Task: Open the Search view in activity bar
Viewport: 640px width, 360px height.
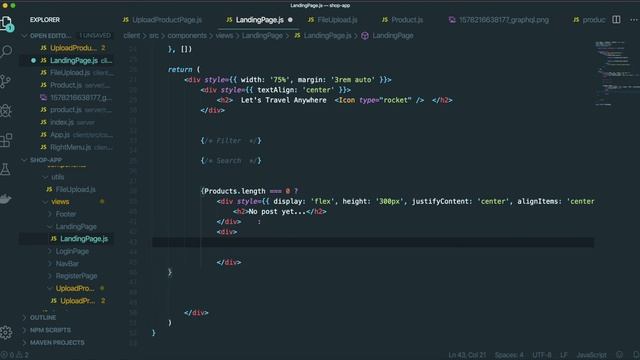Action: (x=6, y=51)
